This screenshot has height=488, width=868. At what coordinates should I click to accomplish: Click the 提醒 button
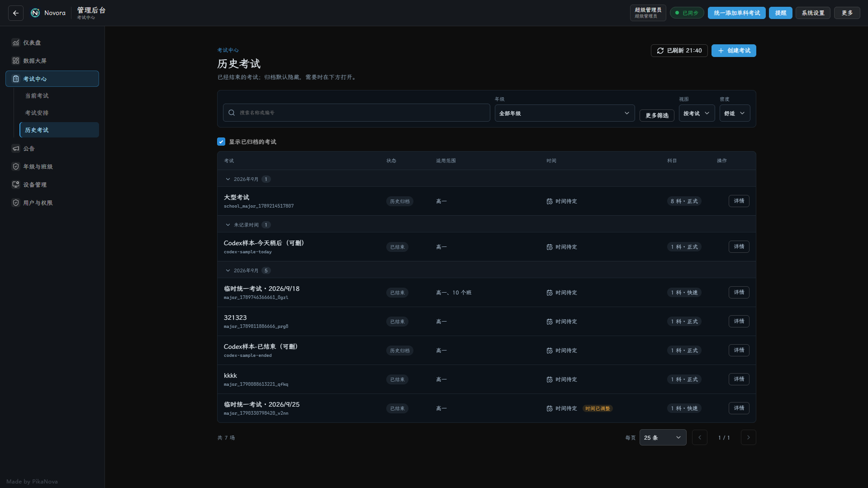point(781,13)
